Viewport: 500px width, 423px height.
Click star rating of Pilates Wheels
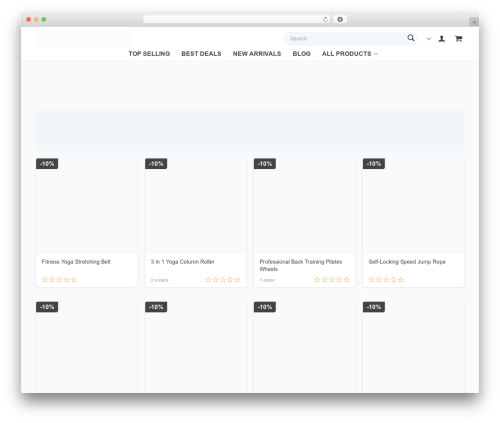pos(332,280)
